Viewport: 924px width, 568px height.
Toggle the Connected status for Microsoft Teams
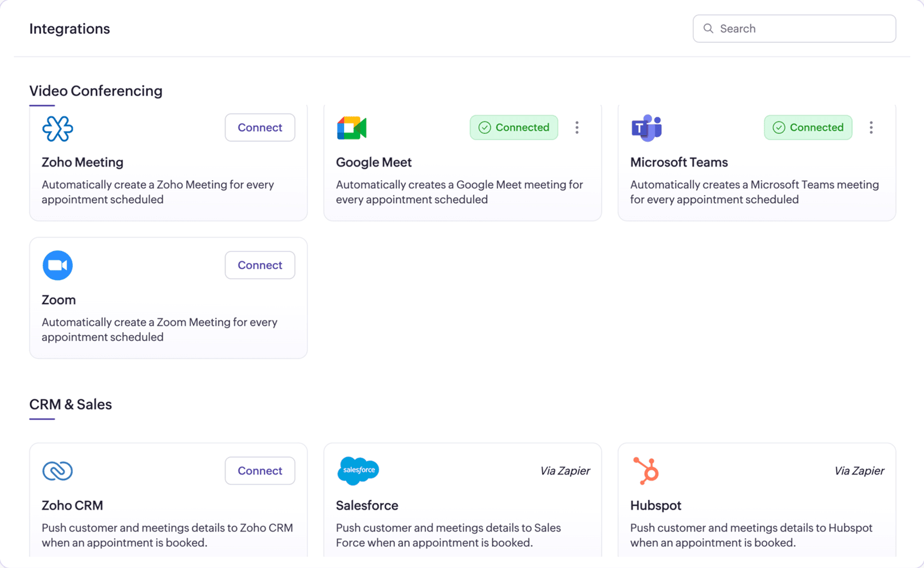808,127
